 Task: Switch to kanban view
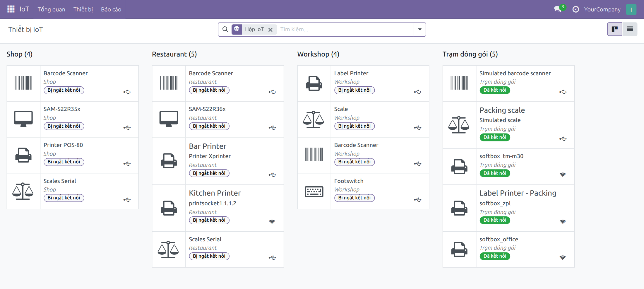click(614, 29)
